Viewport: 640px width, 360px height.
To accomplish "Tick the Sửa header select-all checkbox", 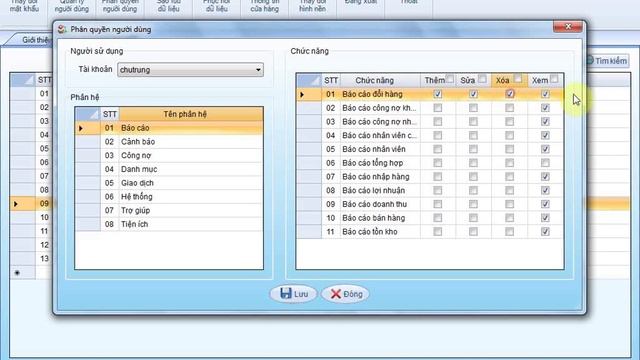I will (x=482, y=79).
